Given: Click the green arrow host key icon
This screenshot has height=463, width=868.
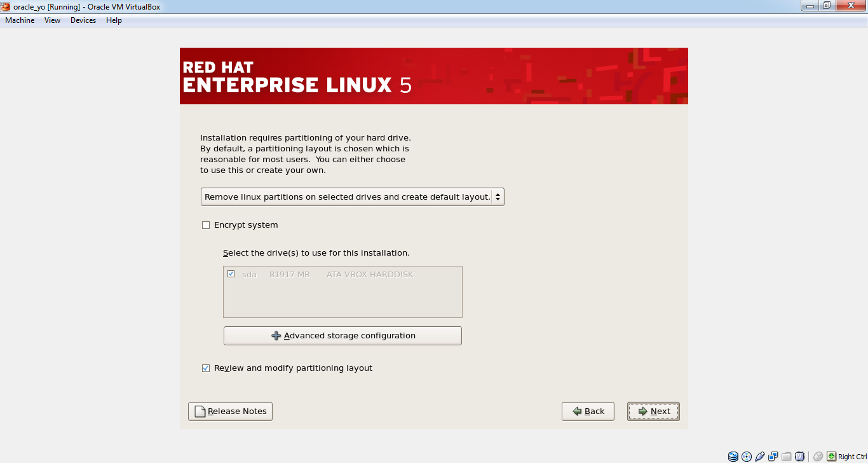Looking at the screenshot, I should coord(831,457).
